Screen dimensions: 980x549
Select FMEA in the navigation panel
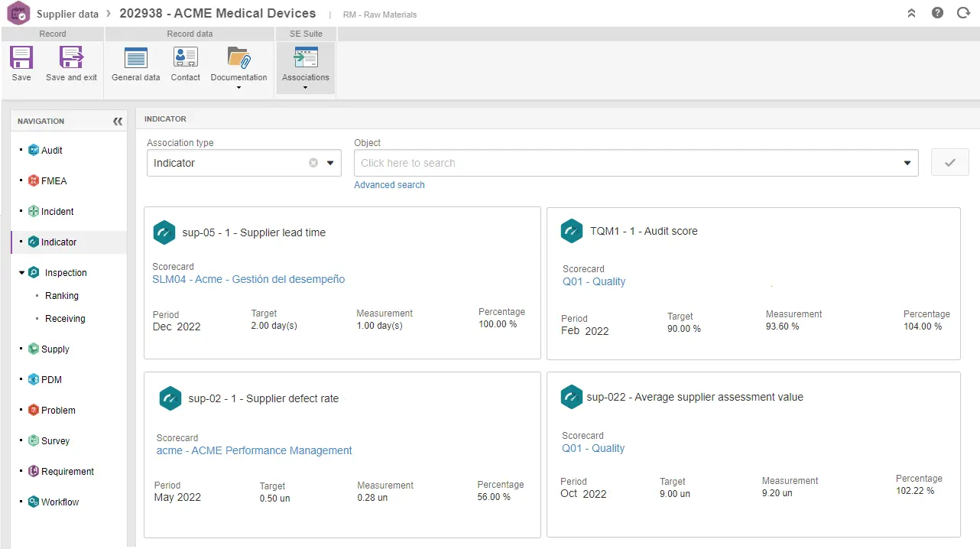pyautogui.click(x=54, y=181)
